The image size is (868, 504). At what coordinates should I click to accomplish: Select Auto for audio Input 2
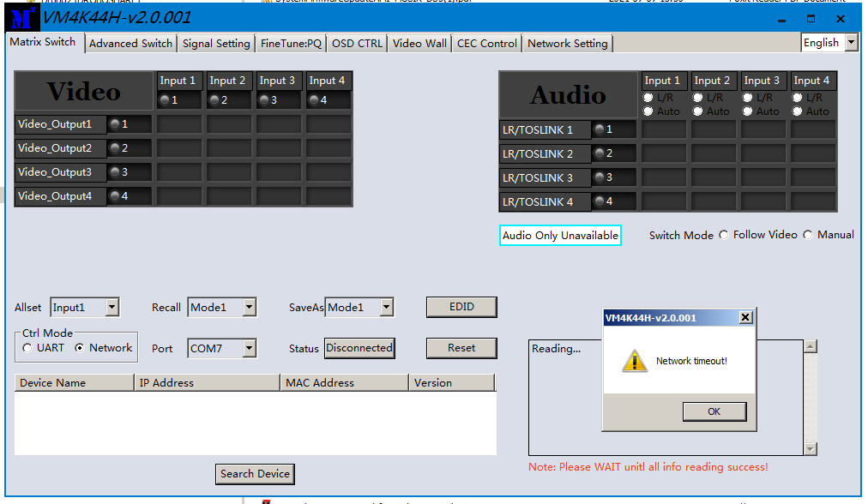(698, 111)
